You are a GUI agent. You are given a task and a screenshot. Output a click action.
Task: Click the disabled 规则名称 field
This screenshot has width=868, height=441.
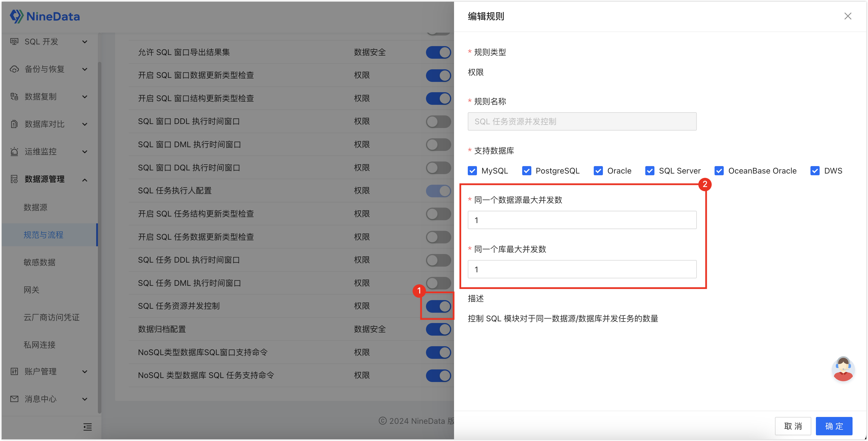pyautogui.click(x=582, y=121)
